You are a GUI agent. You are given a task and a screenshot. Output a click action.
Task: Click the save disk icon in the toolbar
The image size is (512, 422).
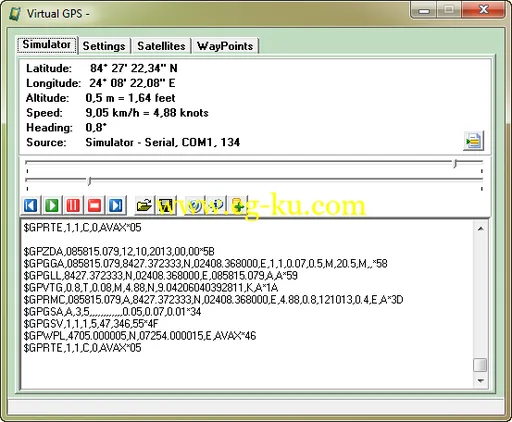tap(166, 205)
